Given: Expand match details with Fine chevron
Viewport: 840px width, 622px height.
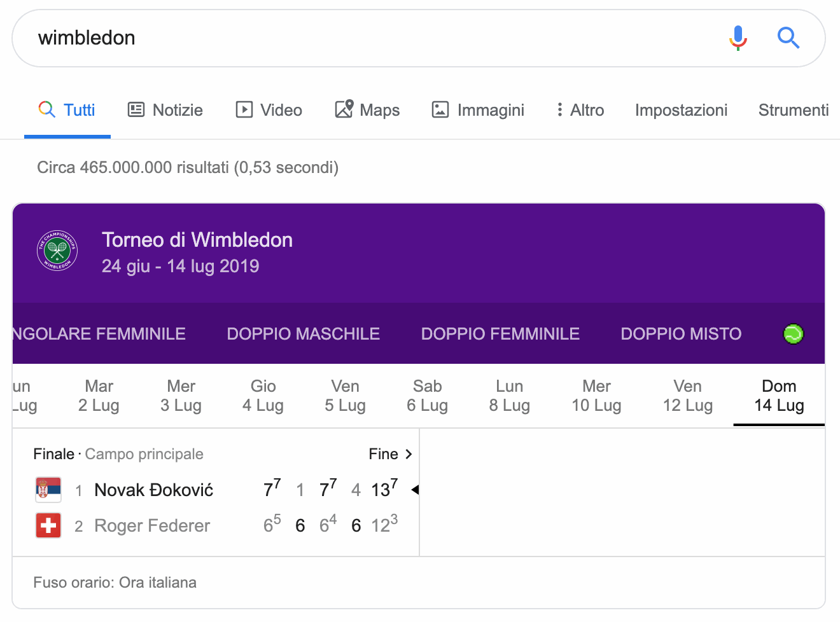Looking at the screenshot, I should pos(391,454).
